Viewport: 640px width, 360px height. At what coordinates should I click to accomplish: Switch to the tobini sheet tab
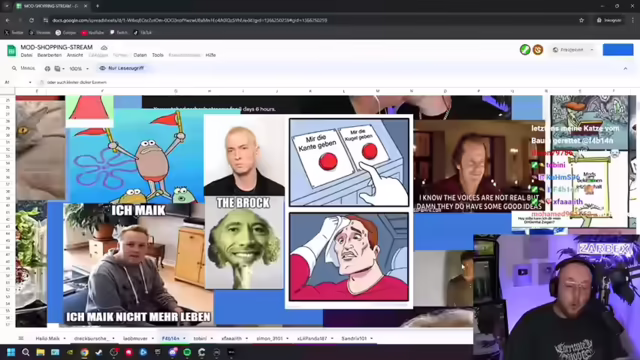[200, 338]
